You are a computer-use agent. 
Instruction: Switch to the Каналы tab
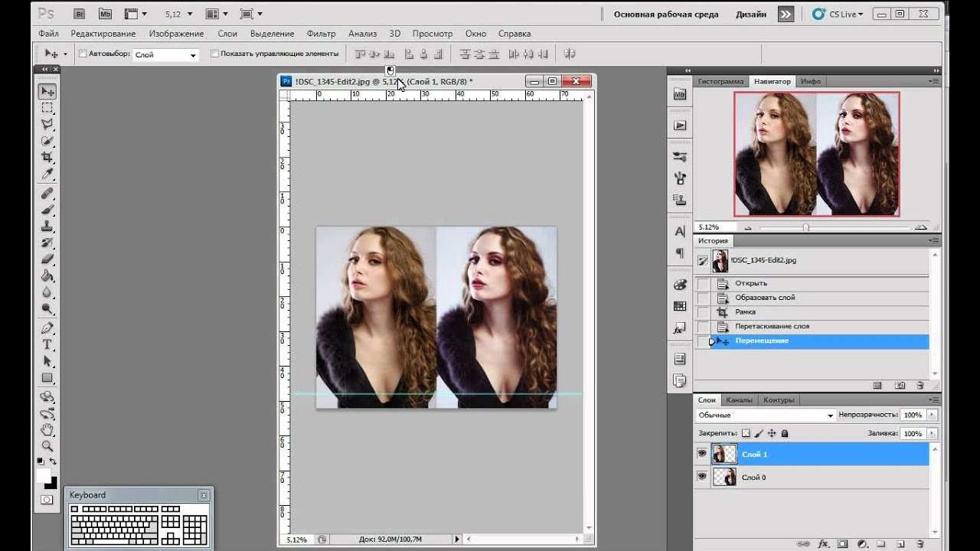tap(739, 399)
